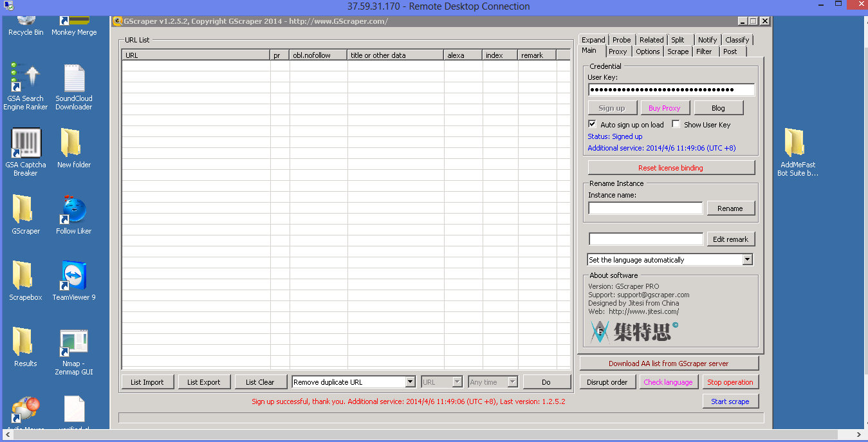Open the Scrapebox desktop folder
This screenshot has width=868, height=442.
[26, 281]
